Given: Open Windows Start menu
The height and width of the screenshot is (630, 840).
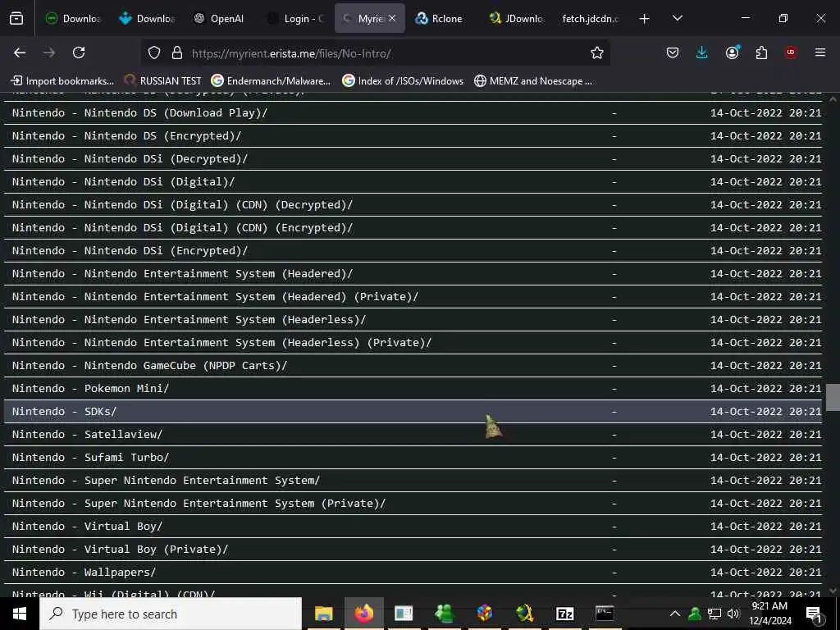Looking at the screenshot, I should tap(20, 614).
